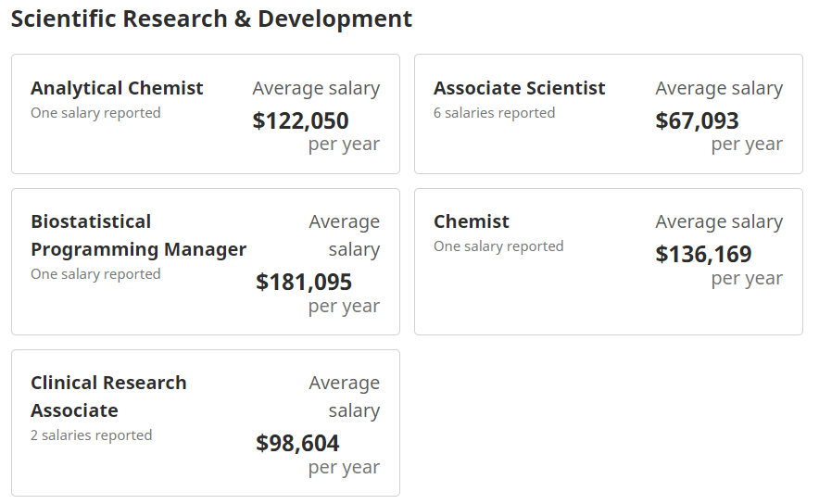Click the Scientific Research & Development heading
The width and height of the screenshot is (819, 504).
pos(212,19)
